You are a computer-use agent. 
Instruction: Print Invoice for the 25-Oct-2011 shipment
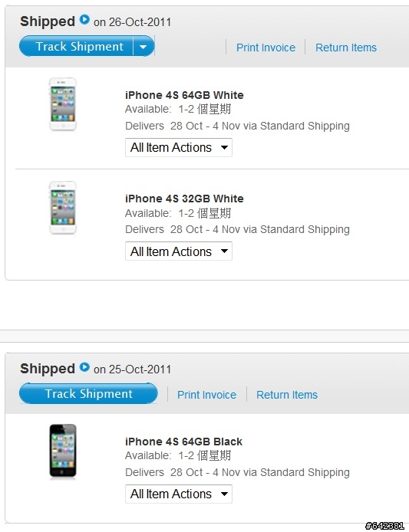pos(206,395)
